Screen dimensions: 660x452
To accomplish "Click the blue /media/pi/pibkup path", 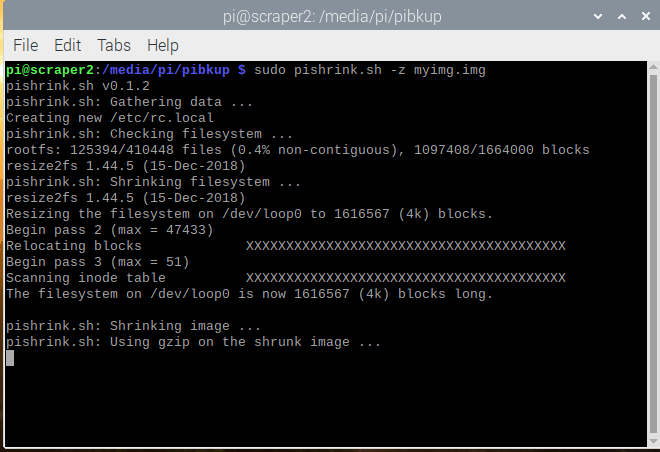I will (x=166, y=70).
